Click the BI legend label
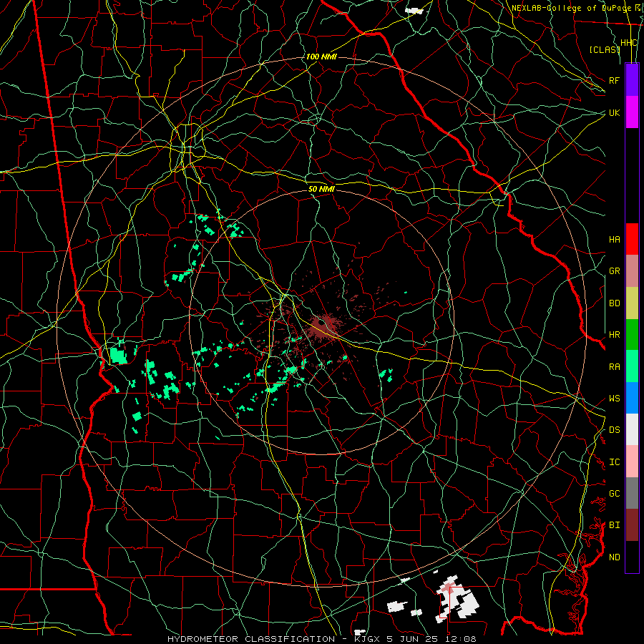 click(x=614, y=525)
